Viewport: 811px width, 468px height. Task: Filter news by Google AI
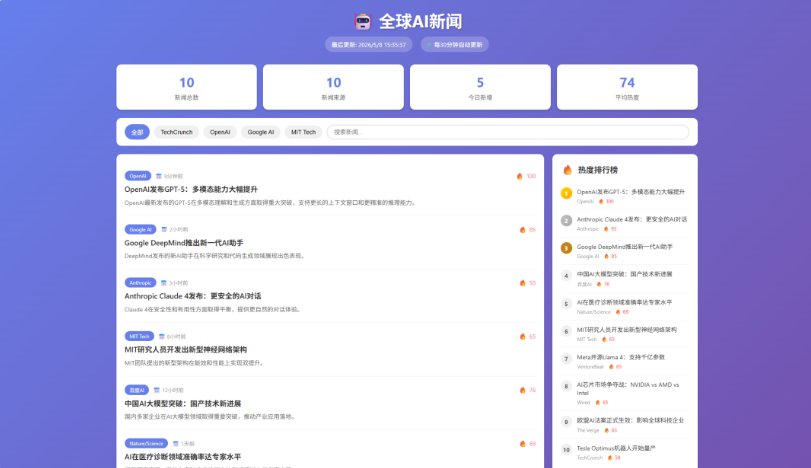pyautogui.click(x=261, y=132)
